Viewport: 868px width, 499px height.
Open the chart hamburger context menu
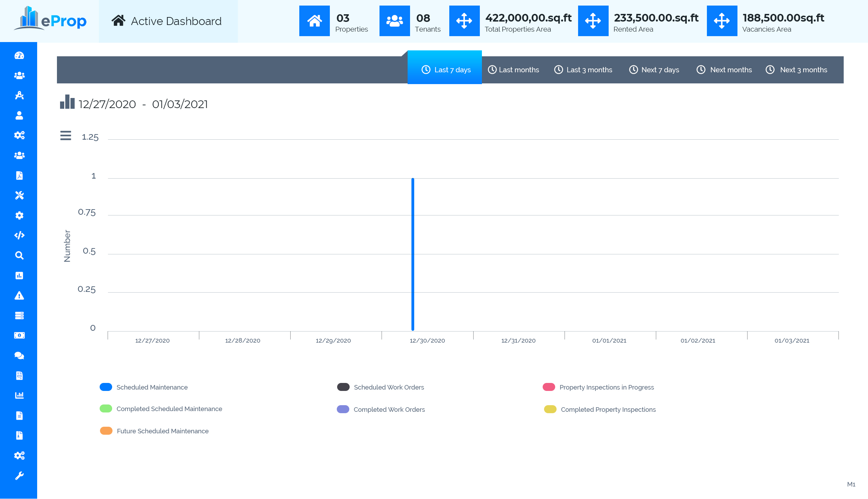click(66, 136)
